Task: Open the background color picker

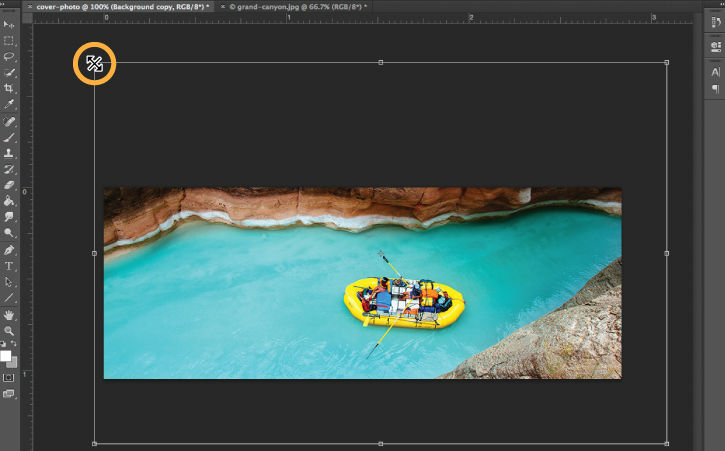Action: click(13, 363)
